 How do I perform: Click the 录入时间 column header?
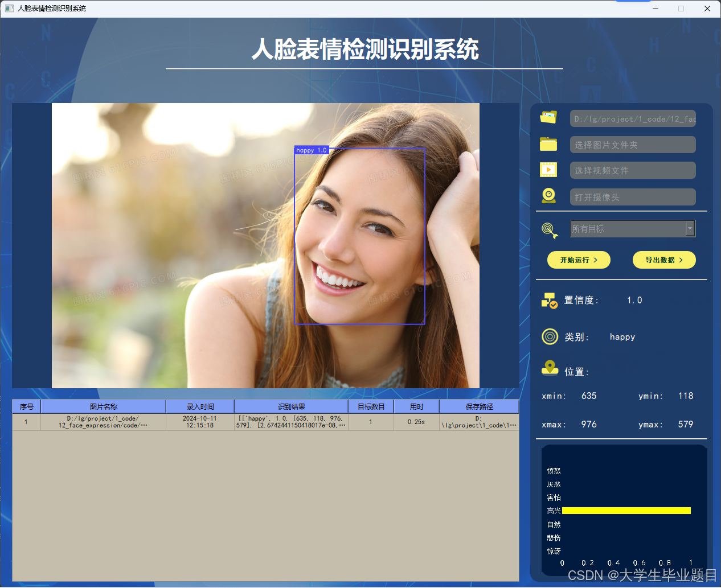tap(200, 406)
